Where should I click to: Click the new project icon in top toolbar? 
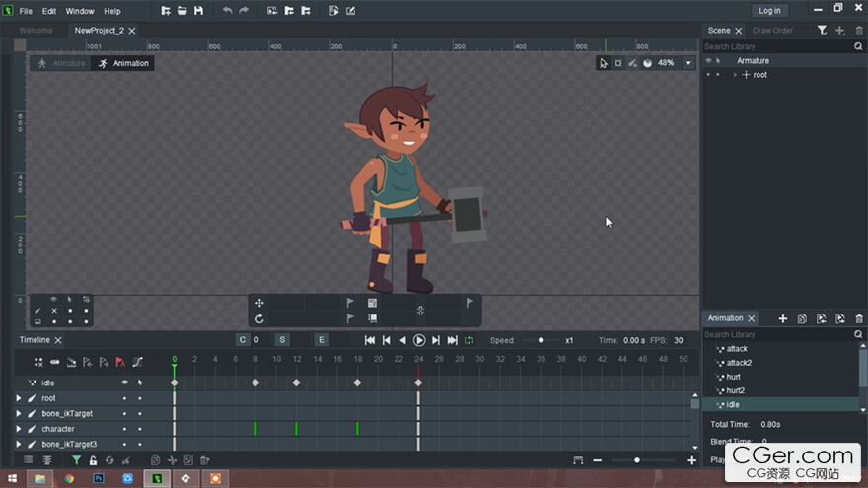[166, 11]
